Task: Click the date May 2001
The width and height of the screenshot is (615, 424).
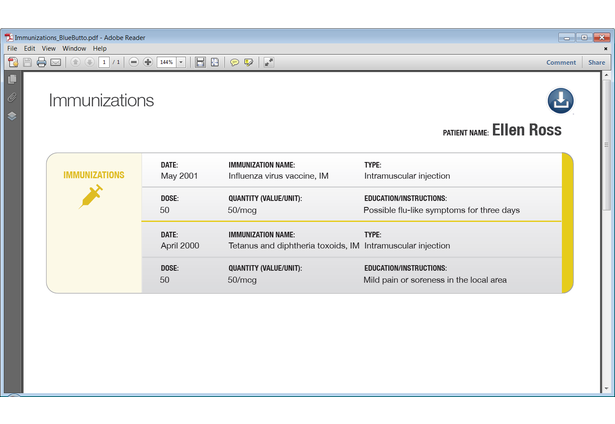Action: tap(179, 176)
